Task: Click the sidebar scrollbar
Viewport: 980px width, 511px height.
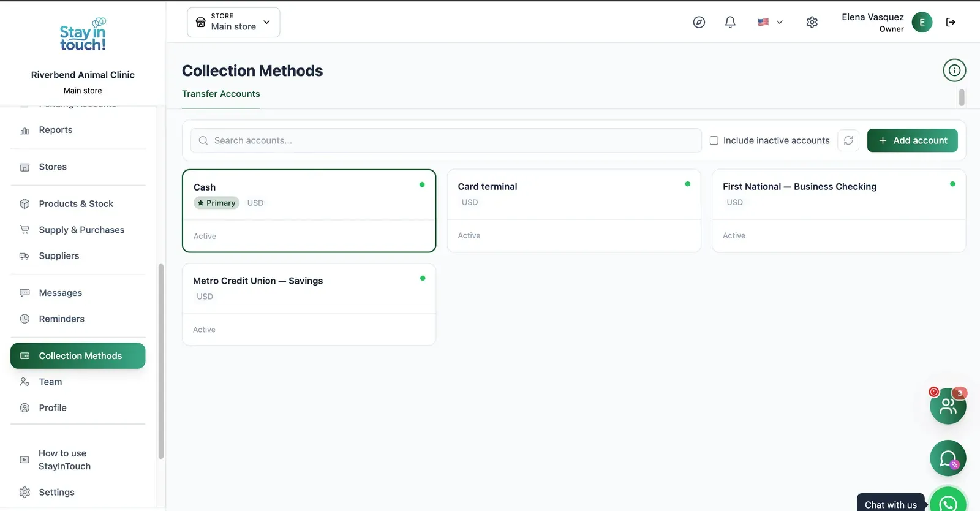Action: pyautogui.click(x=161, y=361)
